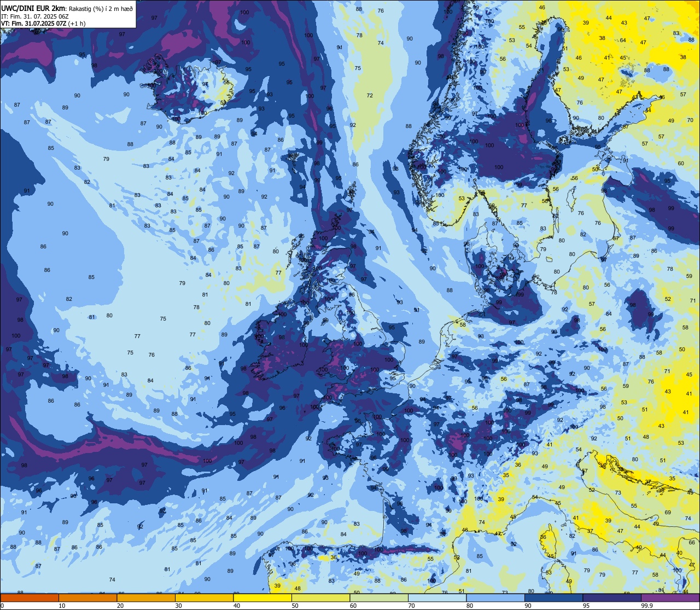Click the '69' humidity value over the Balkans
700x610 pixels.
tap(668, 512)
